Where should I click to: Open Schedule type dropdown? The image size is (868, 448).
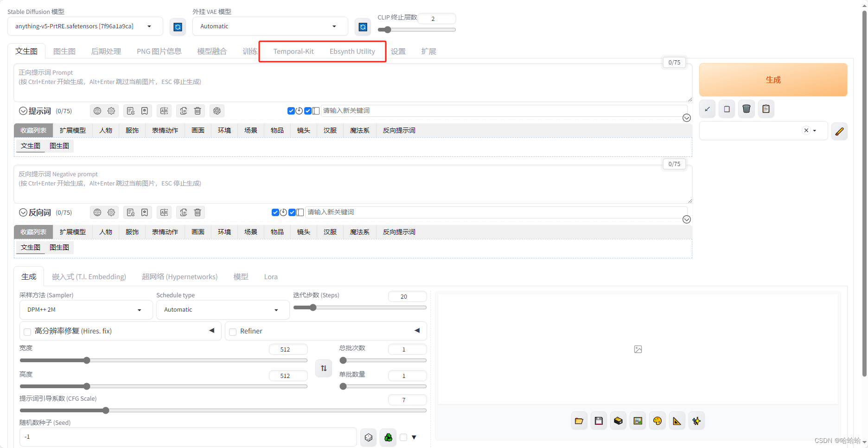point(223,310)
